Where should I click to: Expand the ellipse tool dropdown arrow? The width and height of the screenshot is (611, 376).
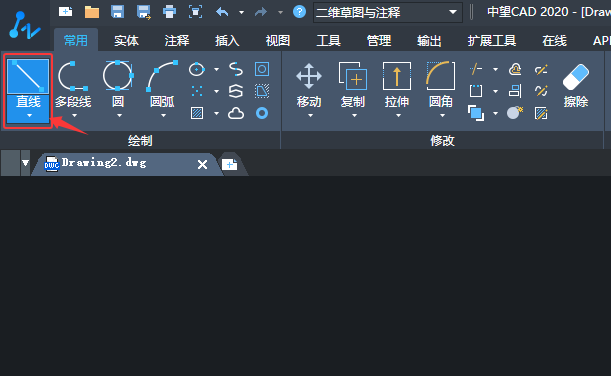click(x=216, y=70)
